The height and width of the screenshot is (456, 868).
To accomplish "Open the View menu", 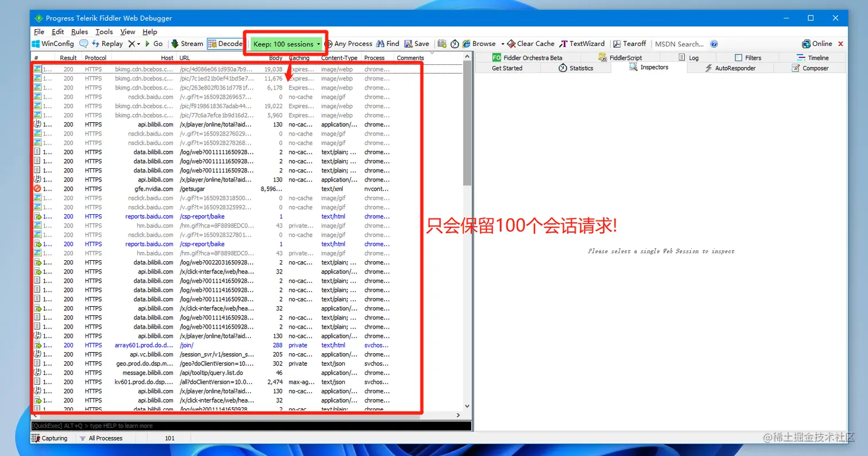I will pos(128,32).
